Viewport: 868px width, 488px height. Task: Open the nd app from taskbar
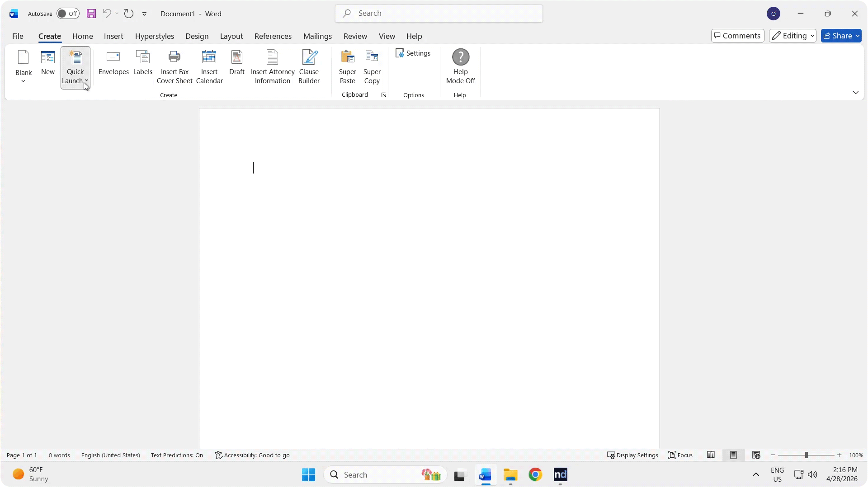click(560, 475)
